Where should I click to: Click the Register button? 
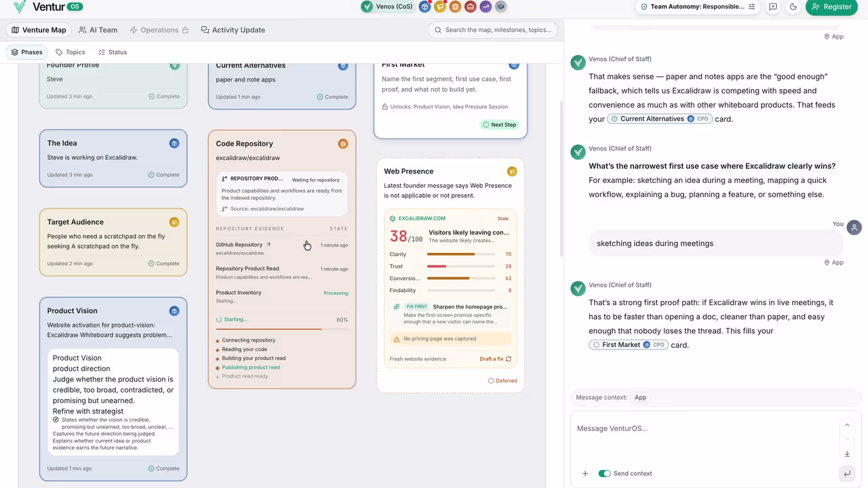point(831,7)
